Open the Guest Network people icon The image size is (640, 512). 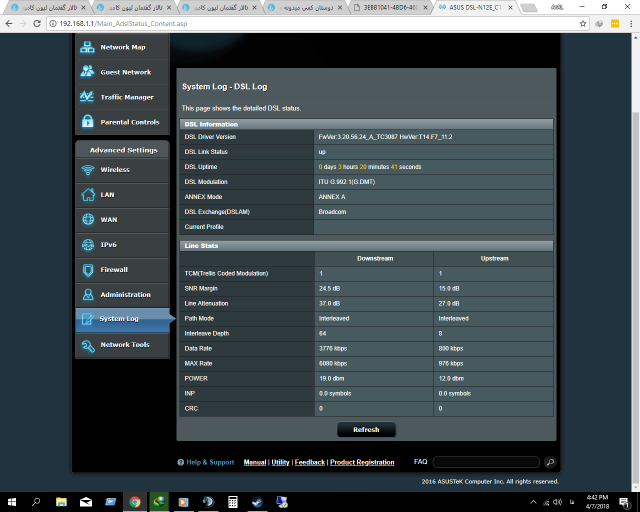click(x=87, y=72)
